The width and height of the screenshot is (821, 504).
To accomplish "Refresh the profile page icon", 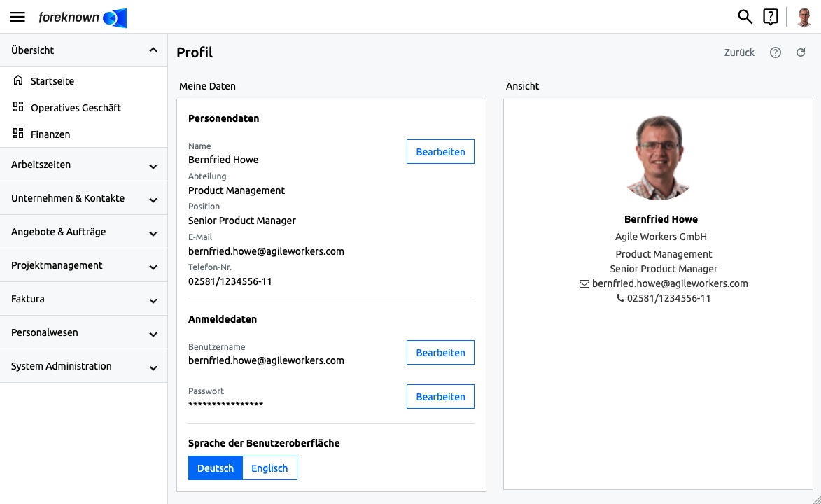I will (x=801, y=52).
